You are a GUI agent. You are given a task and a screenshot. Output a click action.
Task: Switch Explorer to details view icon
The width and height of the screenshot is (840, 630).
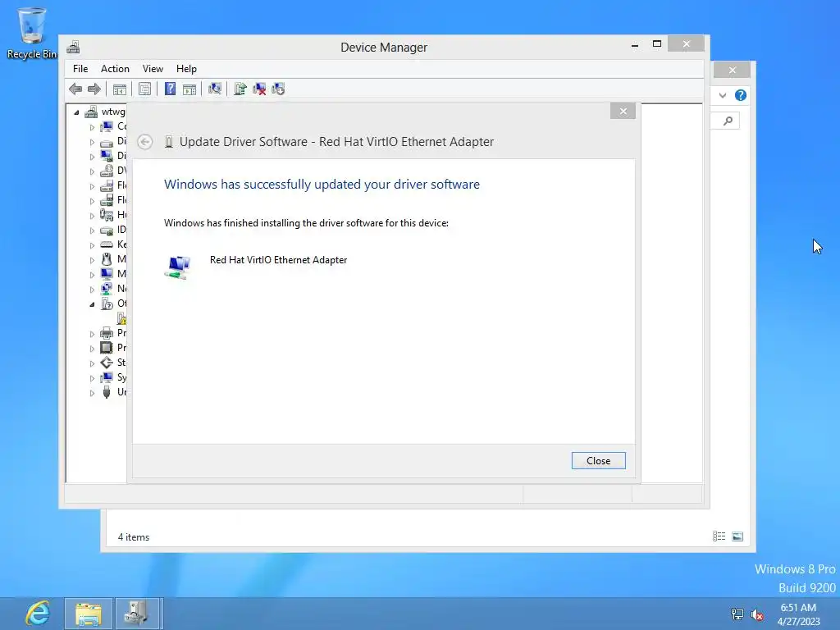[x=719, y=536]
